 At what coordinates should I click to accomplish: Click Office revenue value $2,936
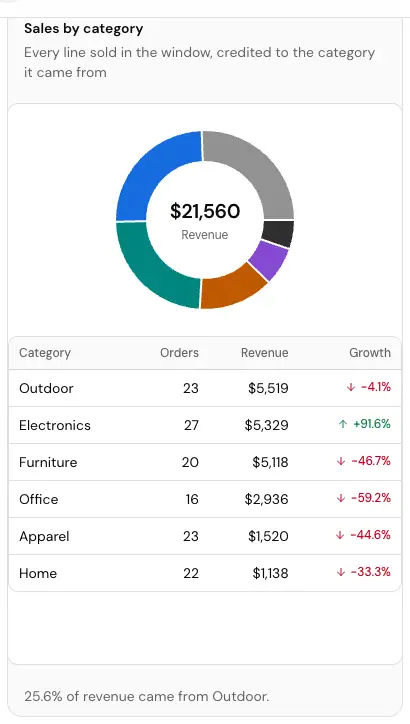(x=266, y=499)
